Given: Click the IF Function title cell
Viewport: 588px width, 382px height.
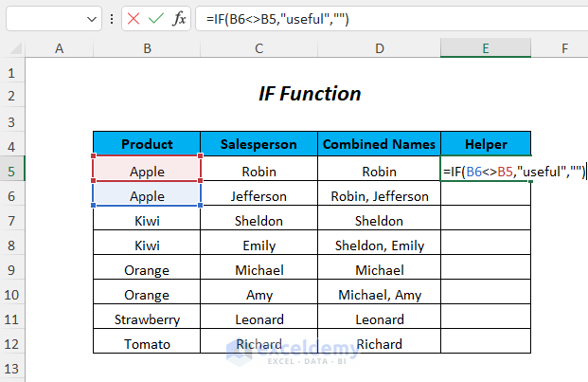Looking at the screenshot, I should tap(310, 95).
